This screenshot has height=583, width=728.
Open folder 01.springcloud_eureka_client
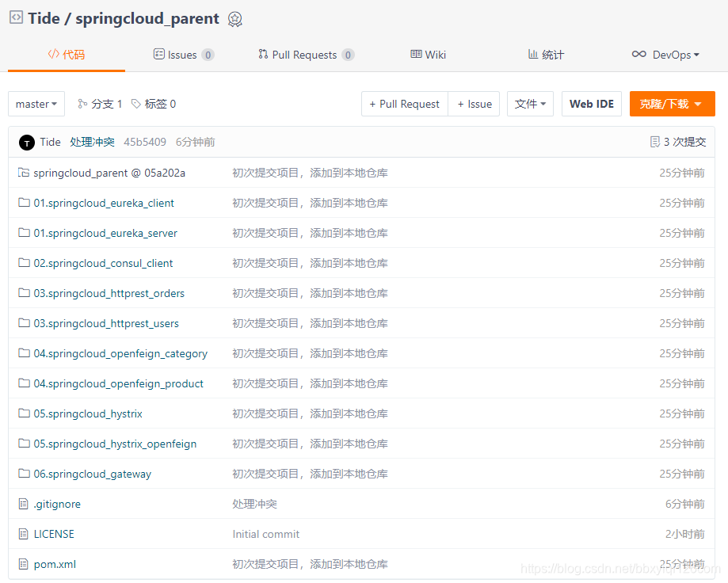pyautogui.click(x=104, y=203)
